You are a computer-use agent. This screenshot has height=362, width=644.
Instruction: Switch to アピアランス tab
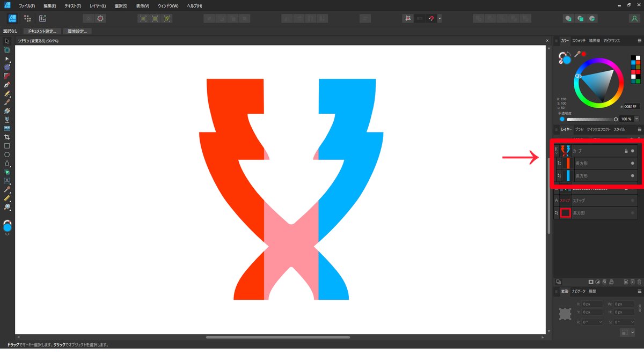(611, 41)
